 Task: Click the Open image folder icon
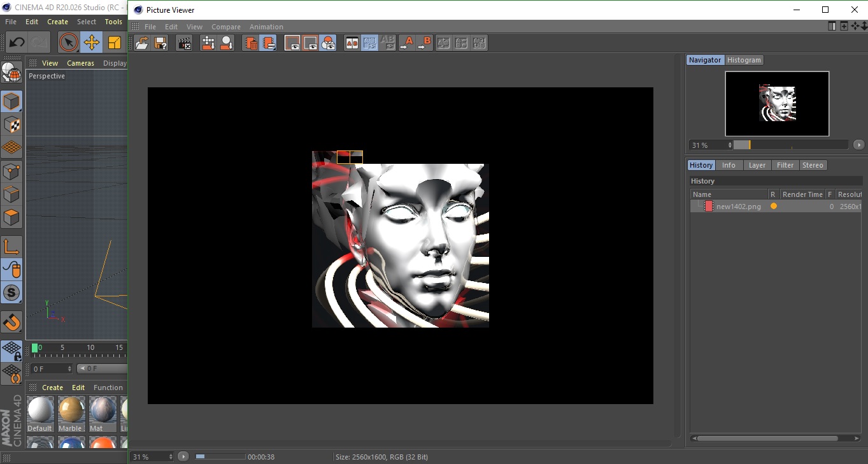tap(142, 43)
